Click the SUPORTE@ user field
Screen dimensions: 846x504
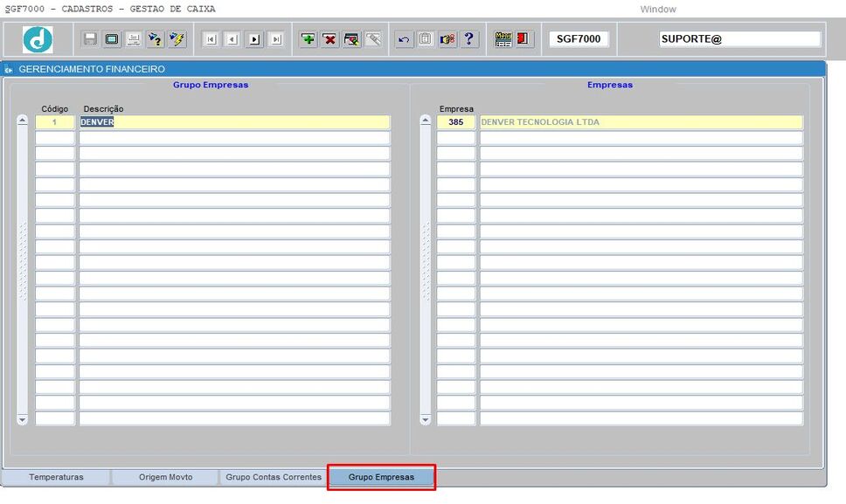[x=739, y=38]
